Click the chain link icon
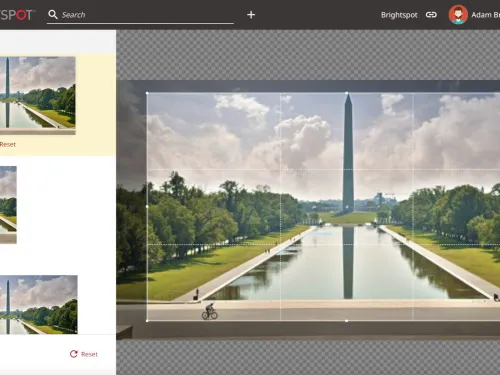This screenshot has height=375, width=500. tap(431, 15)
